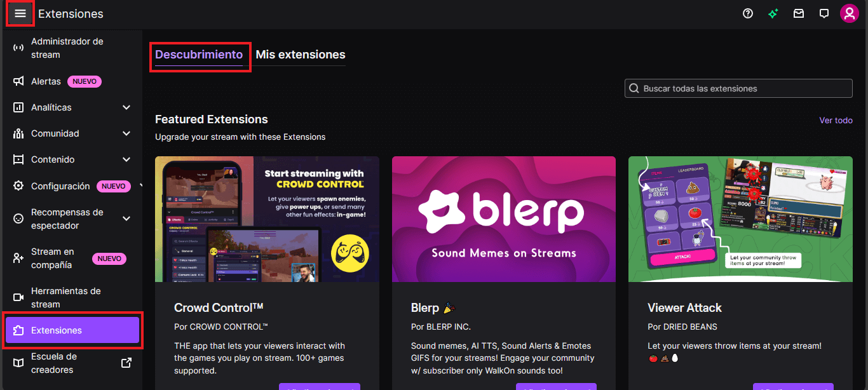The width and height of the screenshot is (868, 390).
Task: Click the NUEVO badge next to Alertas
Action: coord(85,81)
